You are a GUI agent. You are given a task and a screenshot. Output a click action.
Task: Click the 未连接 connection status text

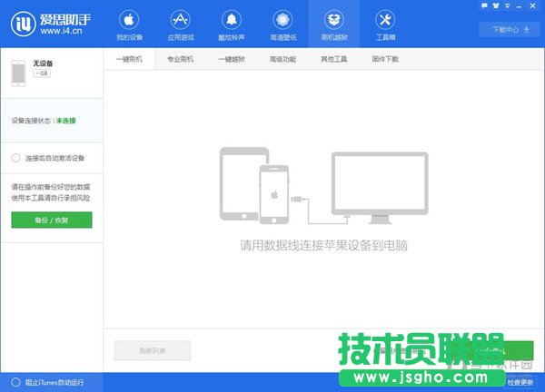pyautogui.click(x=66, y=121)
